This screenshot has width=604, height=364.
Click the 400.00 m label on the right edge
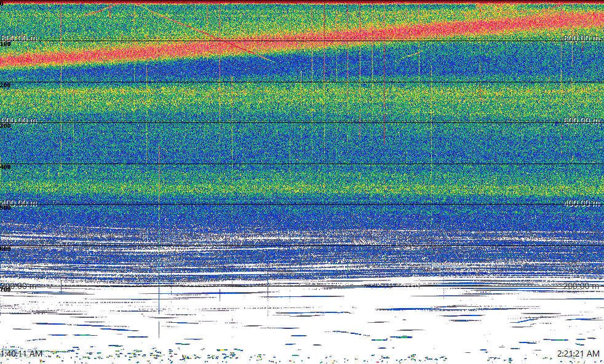click(x=582, y=203)
